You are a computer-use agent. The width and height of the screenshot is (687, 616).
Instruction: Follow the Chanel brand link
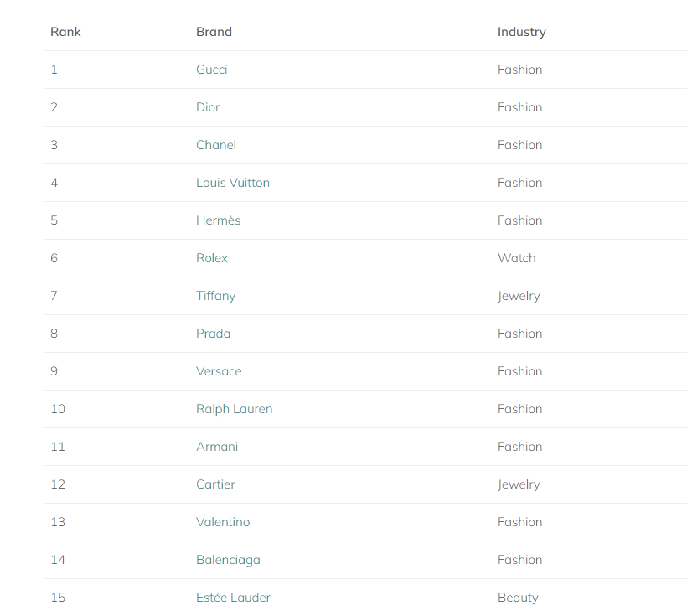[x=216, y=145]
